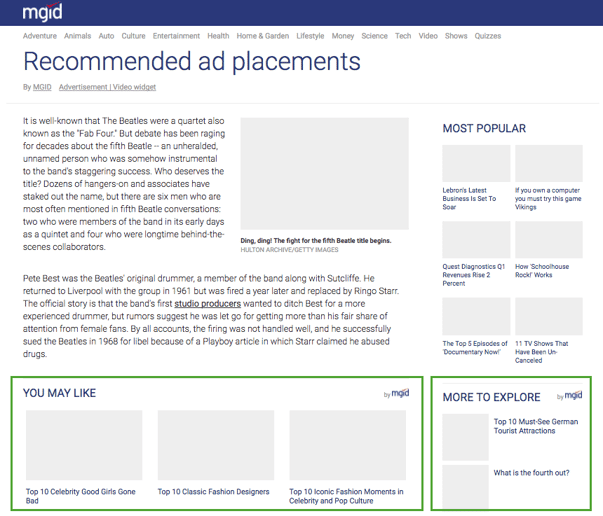
Task: Open the Advertisement | Video widget link
Action: pos(108,87)
